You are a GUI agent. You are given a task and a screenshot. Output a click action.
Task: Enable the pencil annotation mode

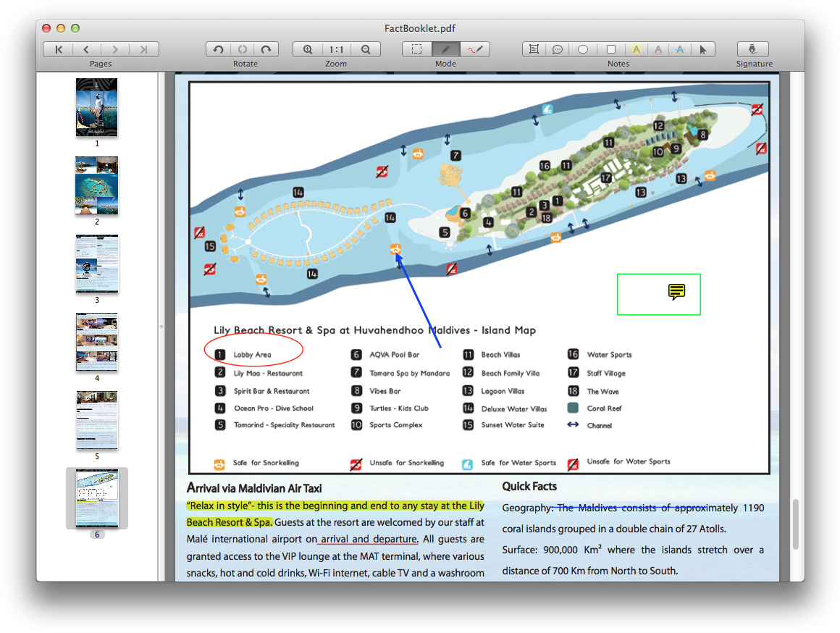click(445, 49)
